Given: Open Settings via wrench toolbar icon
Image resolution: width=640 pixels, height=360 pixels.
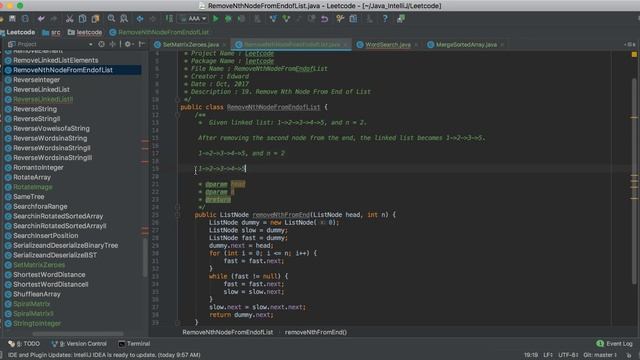Looking at the screenshot, I should 340,19.
